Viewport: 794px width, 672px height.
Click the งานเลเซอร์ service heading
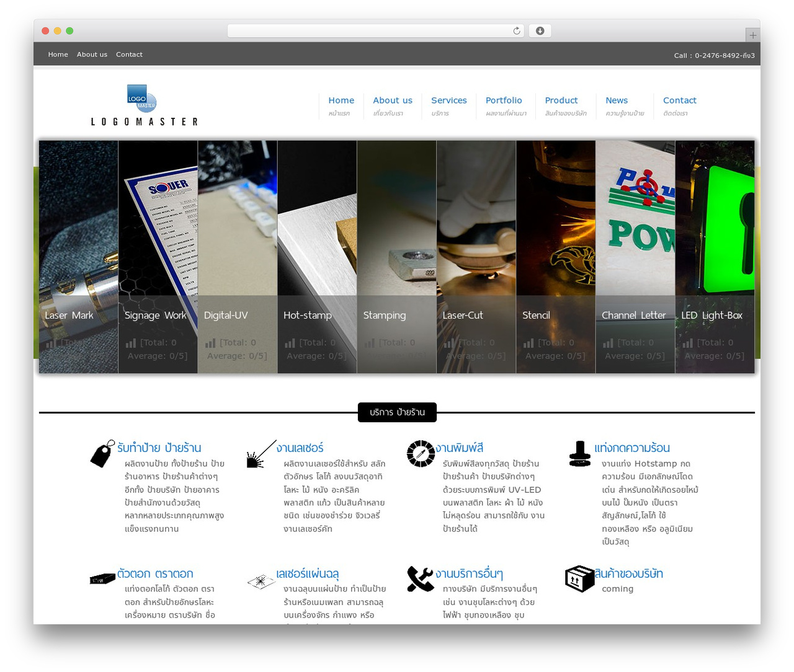tap(300, 448)
